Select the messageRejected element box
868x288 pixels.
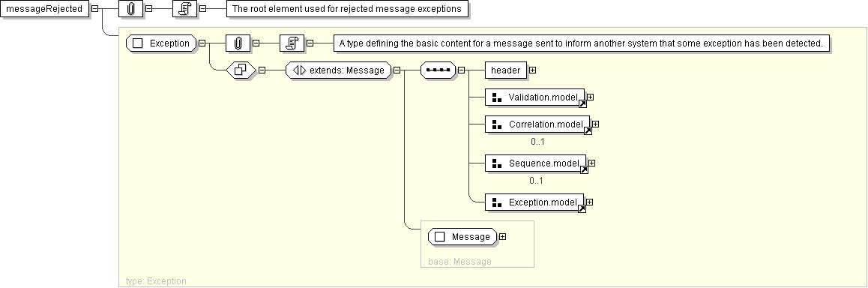[x=45, y=9]
